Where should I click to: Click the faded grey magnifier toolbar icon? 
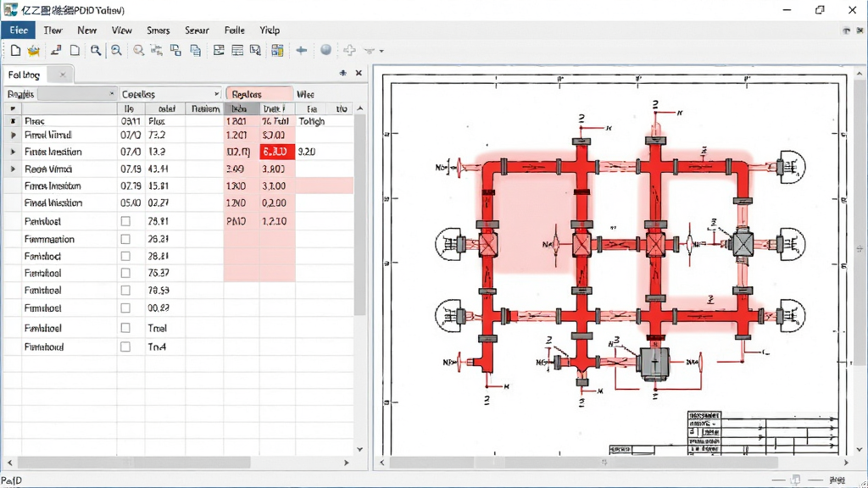coord(138,51)
